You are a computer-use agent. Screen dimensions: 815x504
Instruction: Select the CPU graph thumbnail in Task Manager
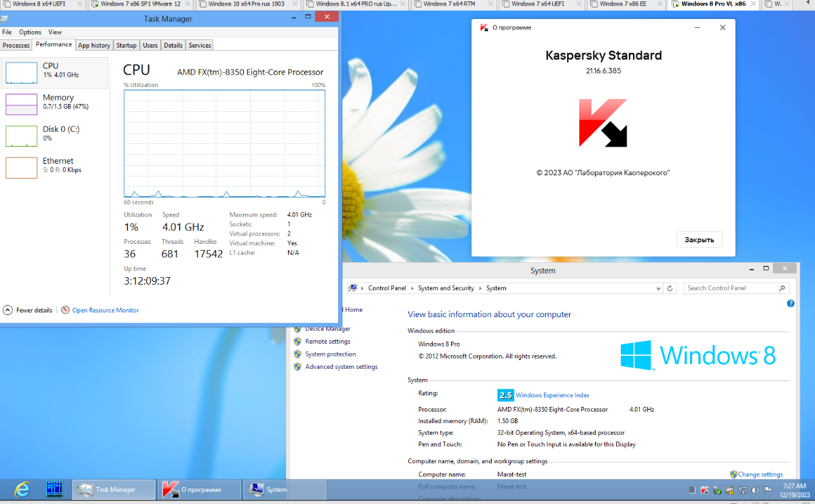(21, 73)
